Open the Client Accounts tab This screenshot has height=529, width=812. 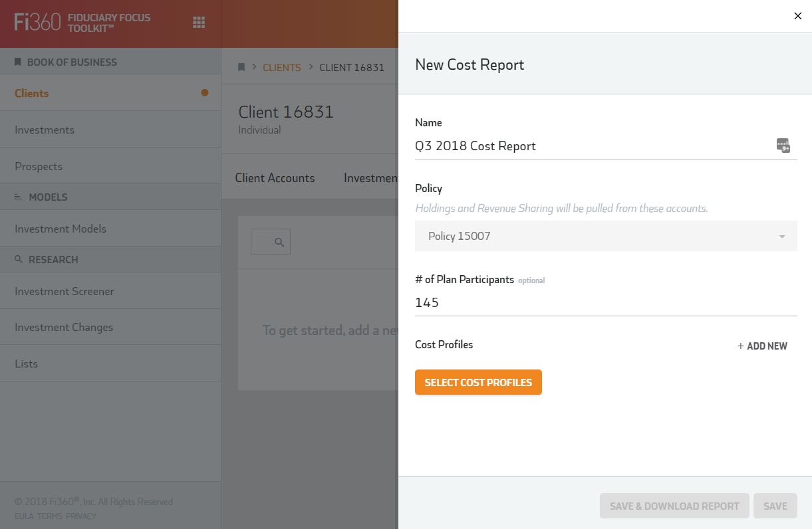pyautogui.click(x=275, y=178)
